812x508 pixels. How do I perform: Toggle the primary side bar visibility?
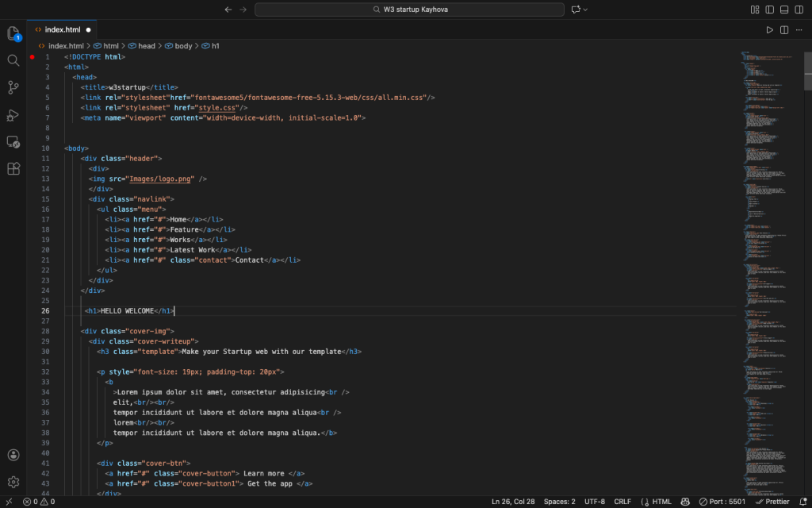click(769, 10)
